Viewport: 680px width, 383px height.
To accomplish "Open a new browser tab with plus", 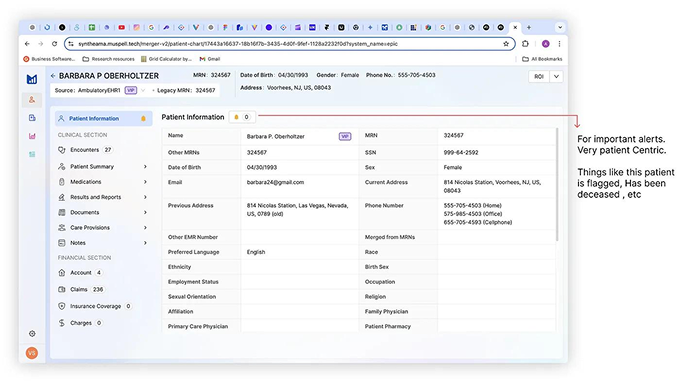I will tap(529, 27).
